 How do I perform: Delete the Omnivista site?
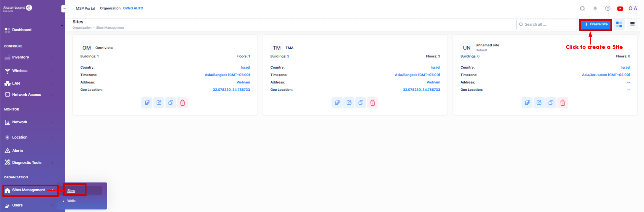click(x=182, y=103)
